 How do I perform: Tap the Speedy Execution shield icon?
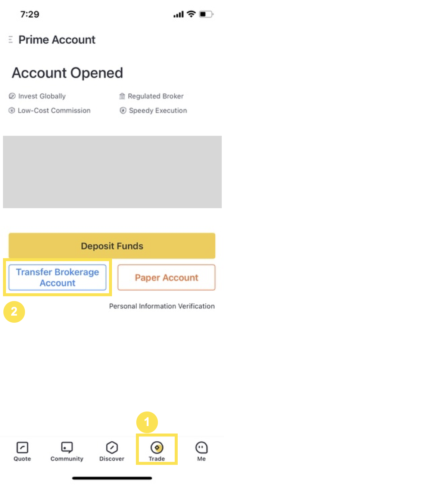coord(123,111)
